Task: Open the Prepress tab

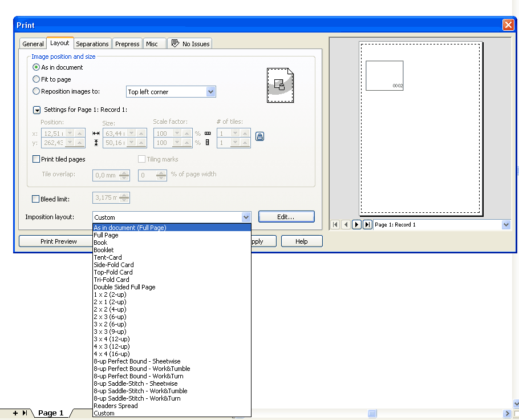Action: (x=127, y=44)
